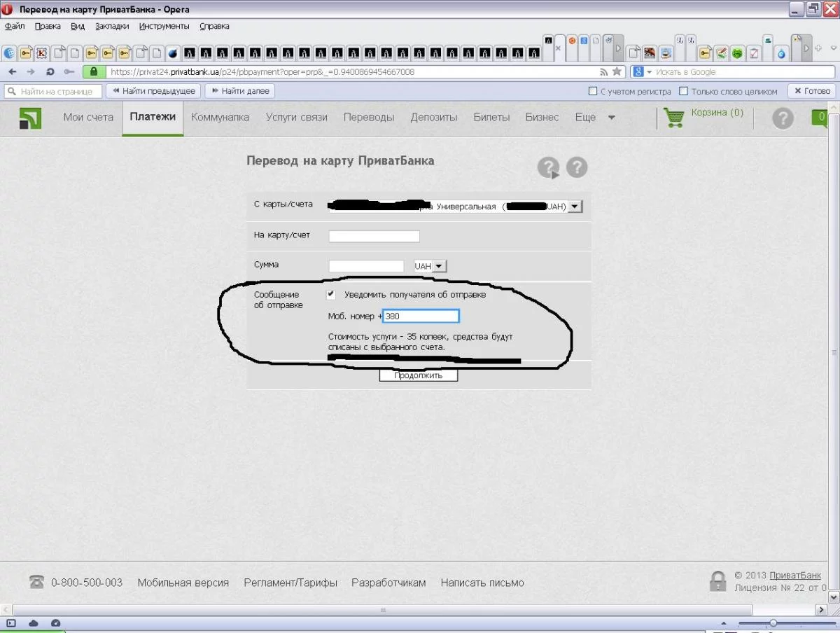This screenshot has width=840, height=633.
Task: Open the Вид menu
Action: tap(78, 27)
